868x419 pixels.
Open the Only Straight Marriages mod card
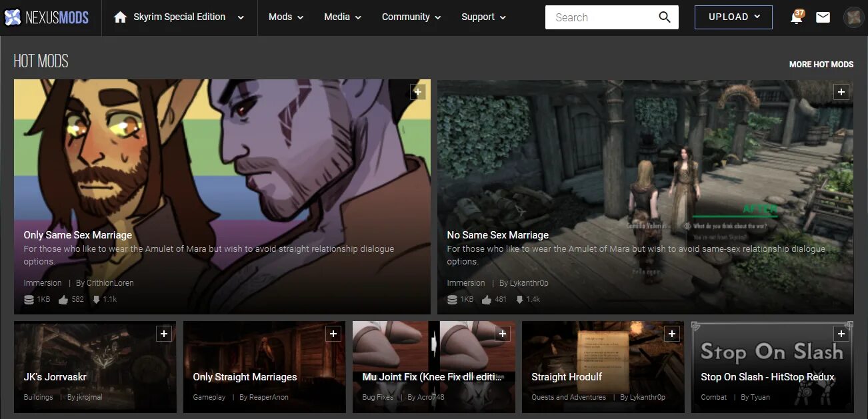[265, 367]
